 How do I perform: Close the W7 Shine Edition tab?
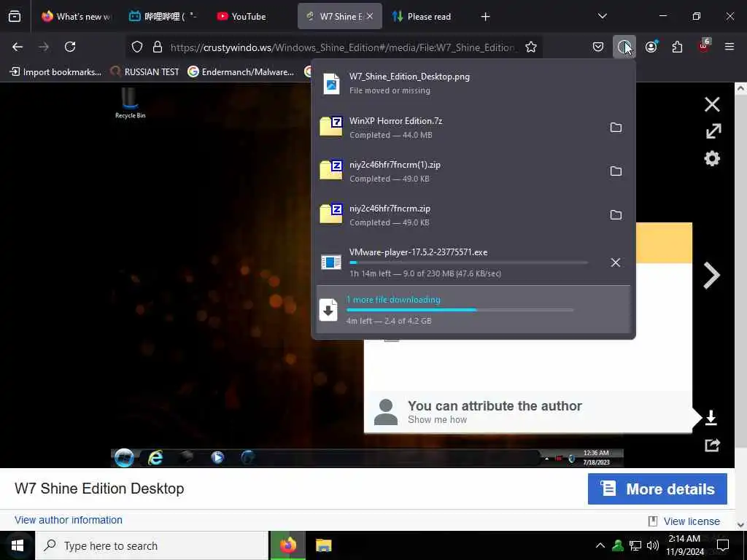370,17
